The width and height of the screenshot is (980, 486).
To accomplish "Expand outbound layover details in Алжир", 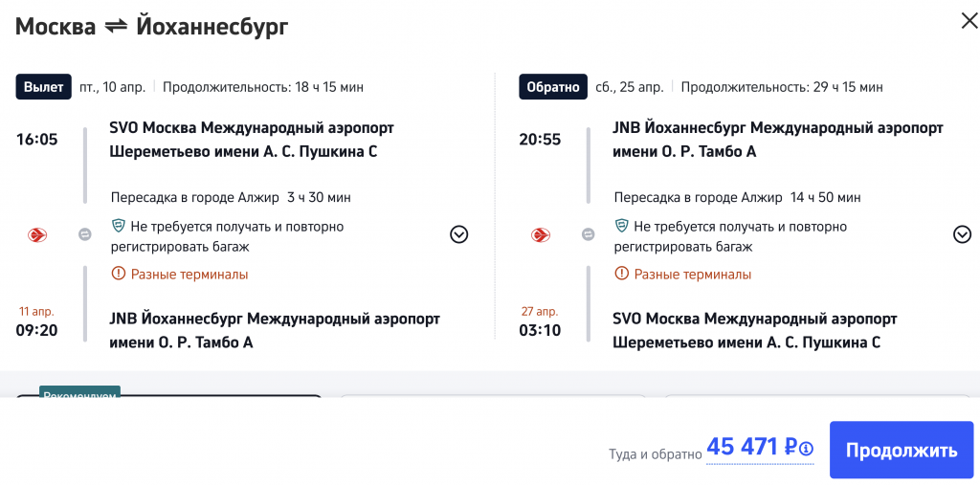I will [x=459, y=234].
